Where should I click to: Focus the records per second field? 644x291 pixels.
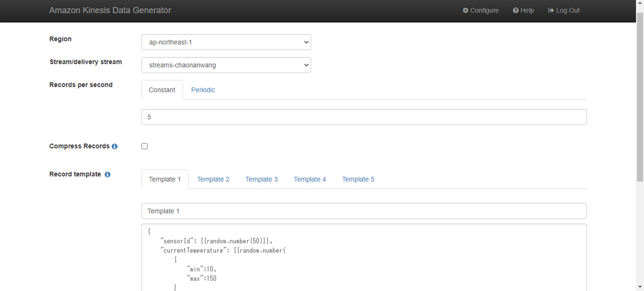click(364, 117)
